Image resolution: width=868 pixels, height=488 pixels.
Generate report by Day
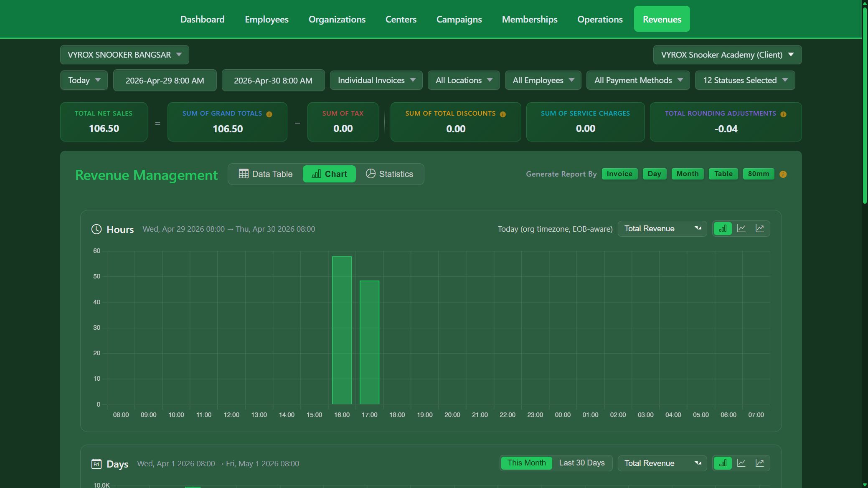[x=654, y=174]
